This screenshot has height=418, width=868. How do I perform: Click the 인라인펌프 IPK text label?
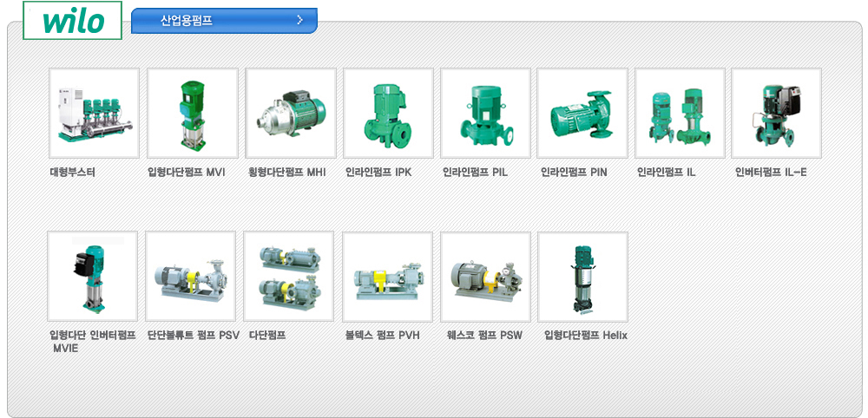coord(378,172)
